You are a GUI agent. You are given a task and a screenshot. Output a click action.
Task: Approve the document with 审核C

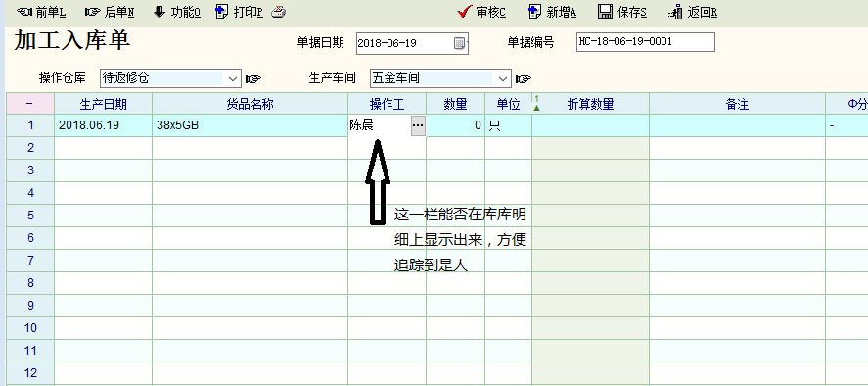481,12
